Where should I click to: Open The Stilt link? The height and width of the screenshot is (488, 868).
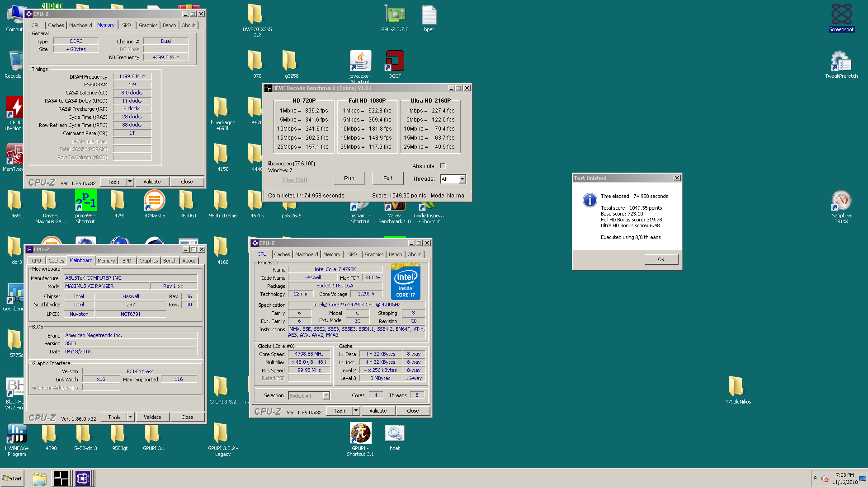294,180
